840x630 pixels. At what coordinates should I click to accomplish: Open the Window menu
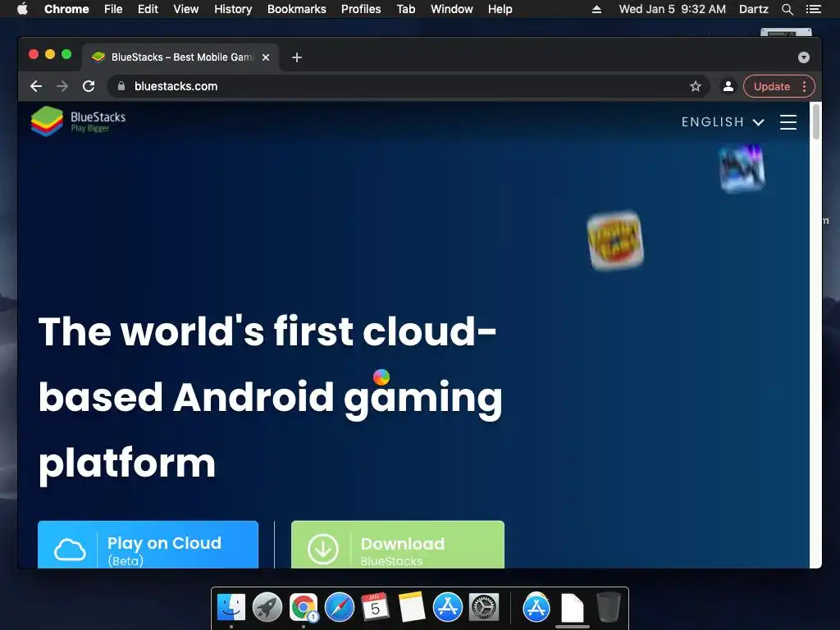[x=452, y=9]
